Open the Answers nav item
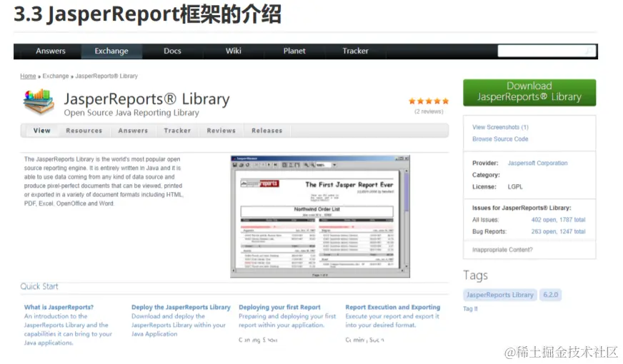Screen dimensions: 623x364 (51, 51)
